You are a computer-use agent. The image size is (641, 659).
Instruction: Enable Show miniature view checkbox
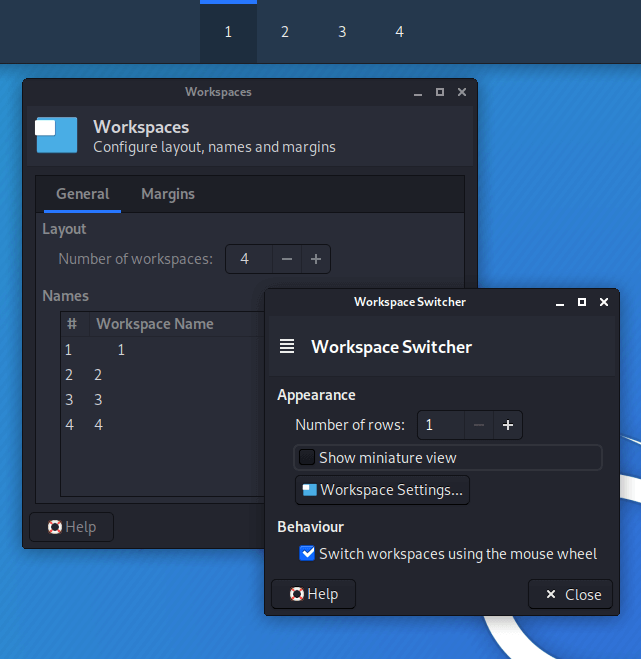pos(307,458)
